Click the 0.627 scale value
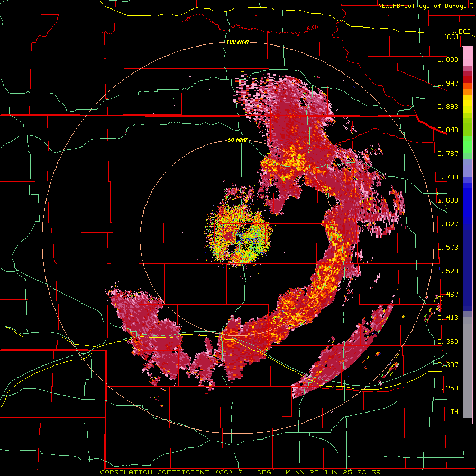Image resolution: width=476 pixels, height=476 pixels. (x=448, y=224)
